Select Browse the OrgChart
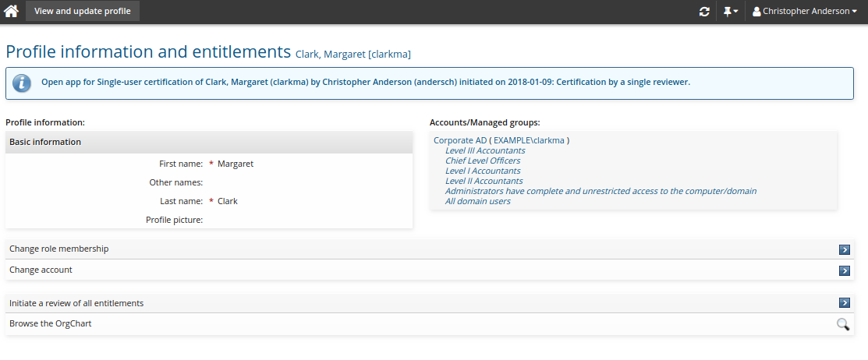 (x=51, y=323)
